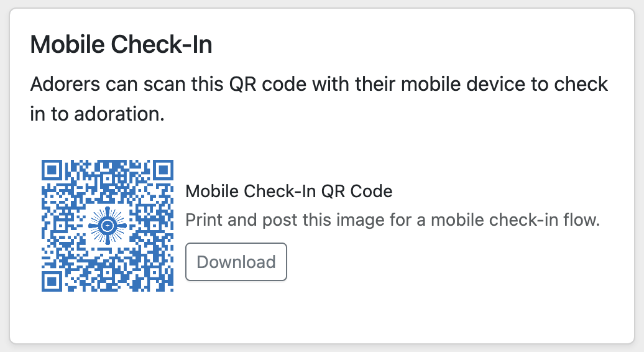The image size is (644, 352).
Task: Click the QR code's bottom-left finder square
Action: [53, 280]
